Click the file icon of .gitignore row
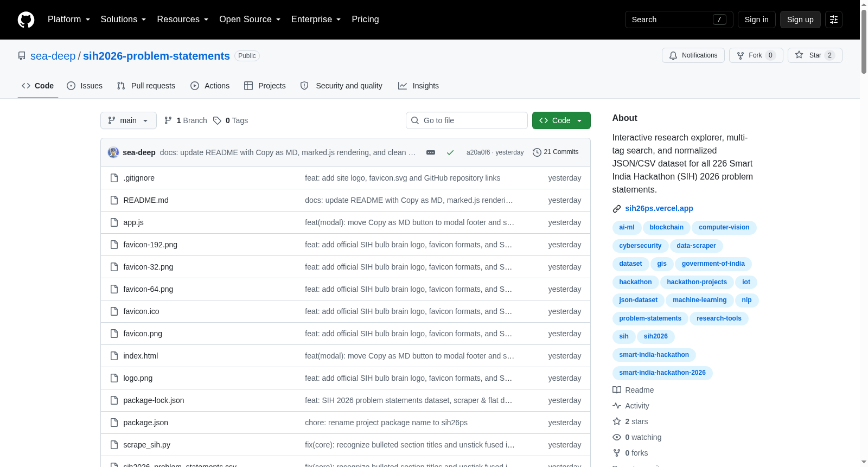Image resolution: width=868 pixels, height=467 pixels. click(114, 178)
